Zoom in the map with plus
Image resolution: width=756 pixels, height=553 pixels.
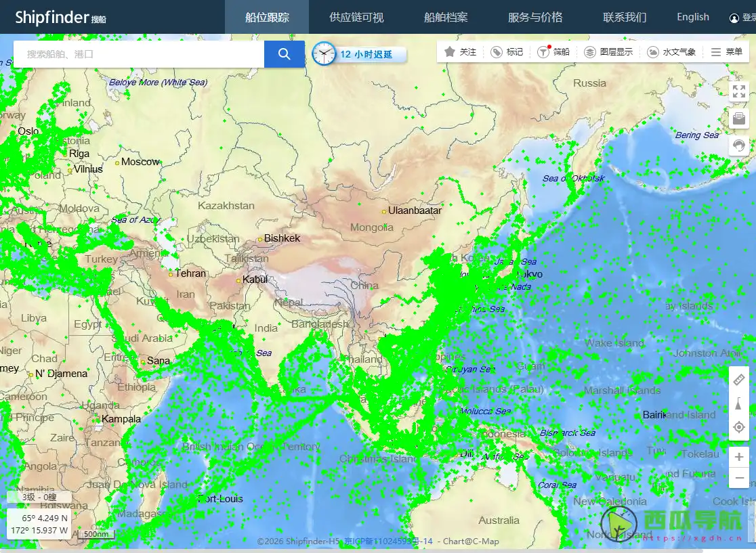tap(739, 457)
